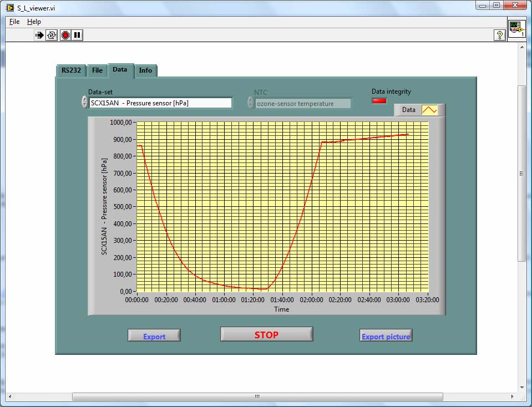Open the context help question mark icon
The width and height of the screenshot is (532, 407).
(x=499, y=35)
